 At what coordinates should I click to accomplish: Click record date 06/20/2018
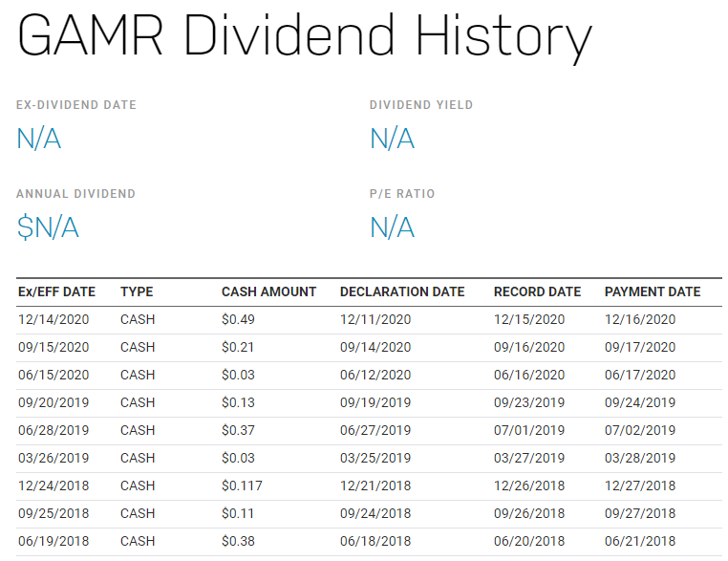pyautogui.click(x=529, y=541)
